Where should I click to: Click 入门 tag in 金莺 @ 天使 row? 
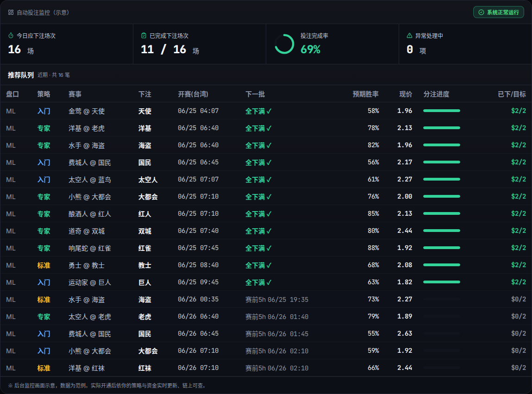click(x=44, y=111)
